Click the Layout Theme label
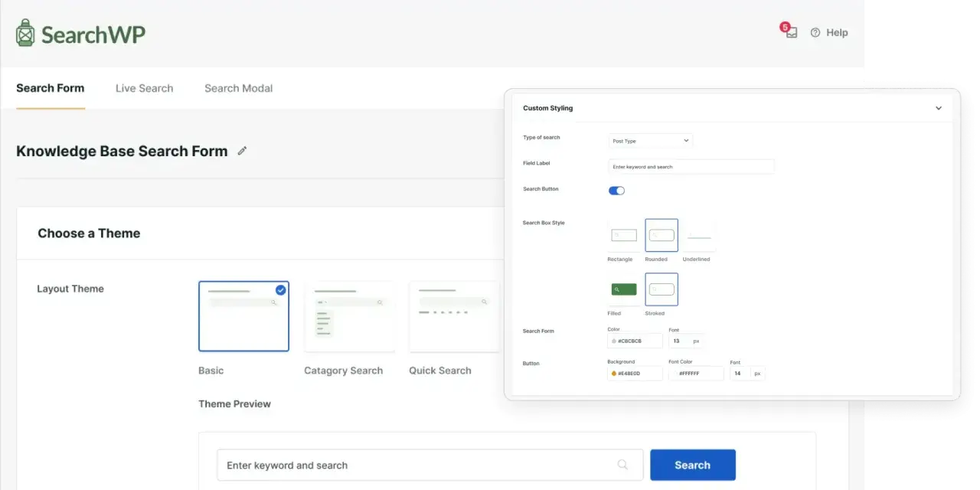Screen dimensions: 980x490 click(70, 289)
